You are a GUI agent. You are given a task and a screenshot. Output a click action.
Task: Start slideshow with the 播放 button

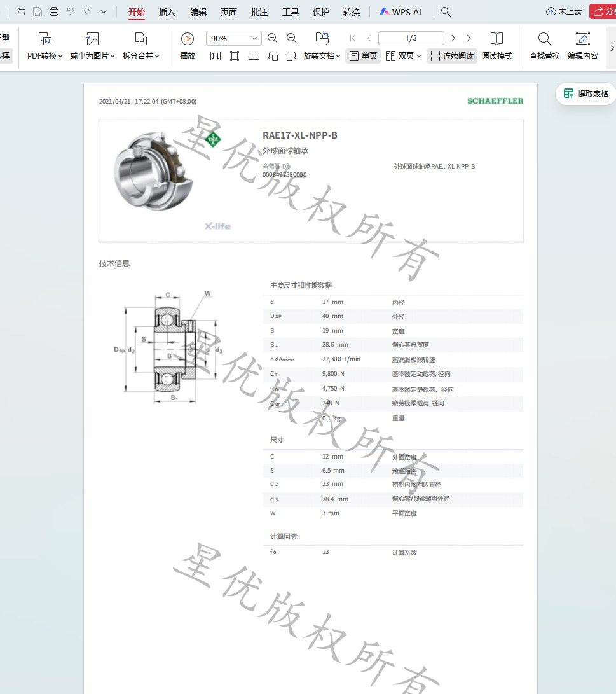click(188, 46)
